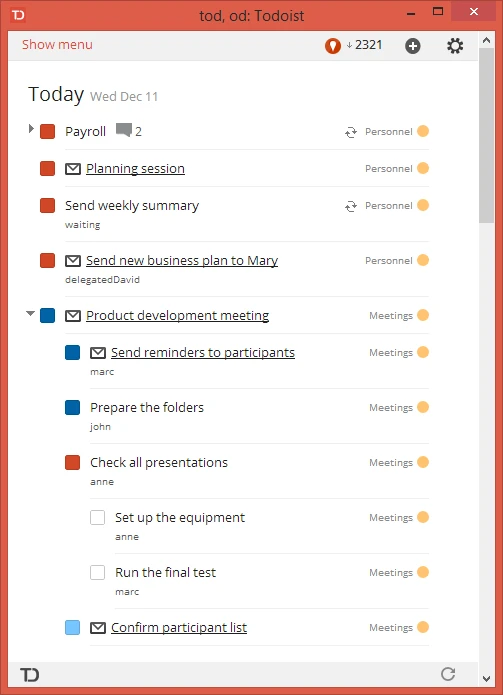Click orange color dot next to Send weekly summary
Image resolution: width=503 pixels, height=695 pixels.
coord(423,205)
